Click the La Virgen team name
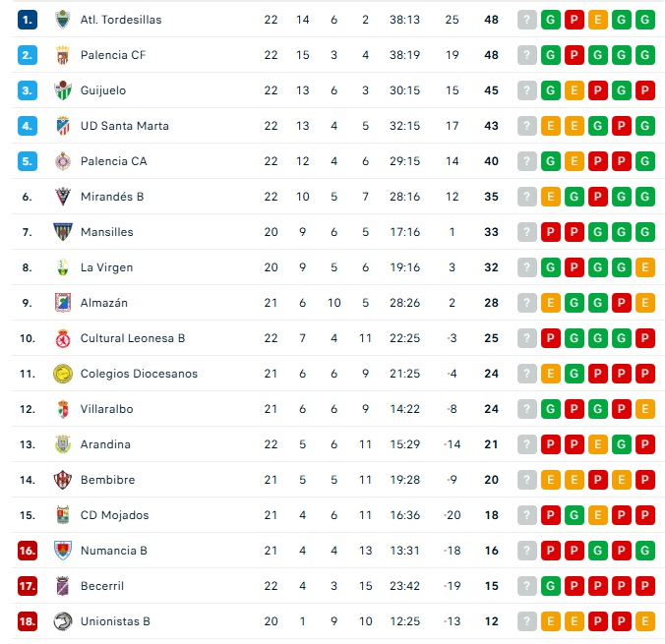This screenshot has width=665, height=644. (x=106, y=267)
